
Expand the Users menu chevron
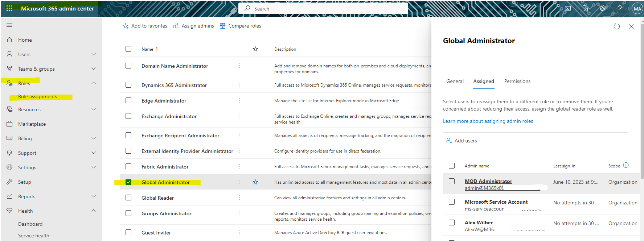tap(94, 54)
